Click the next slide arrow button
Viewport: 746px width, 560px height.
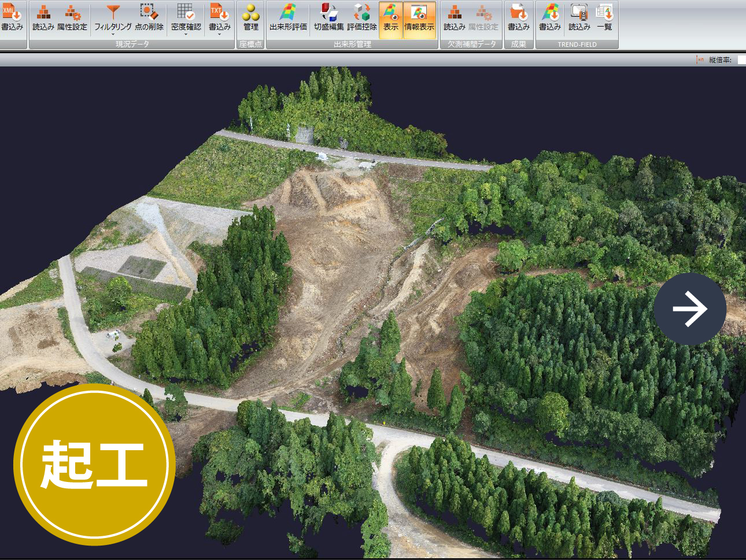[x=689, y=309]
